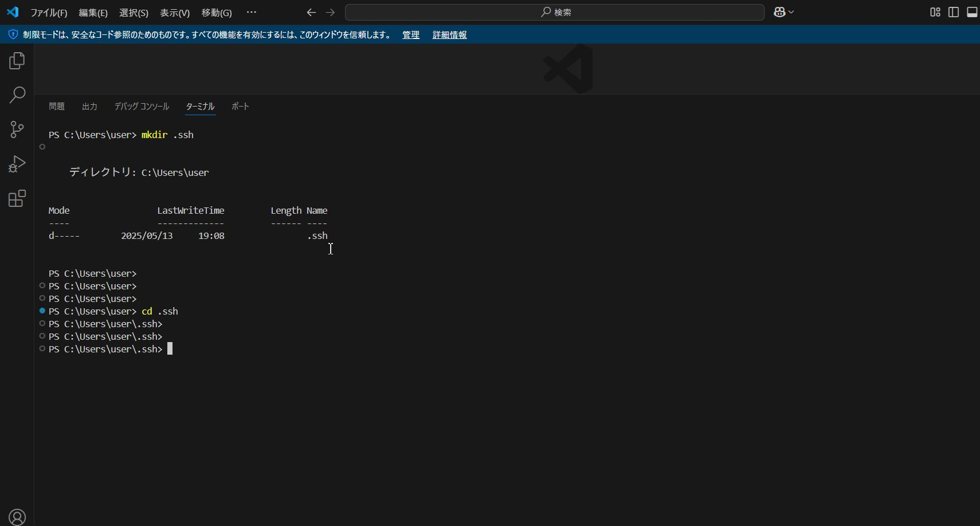Open the ファイル(F) menu
The height and width of the screenshot is (526, 980).
(49, 13)
